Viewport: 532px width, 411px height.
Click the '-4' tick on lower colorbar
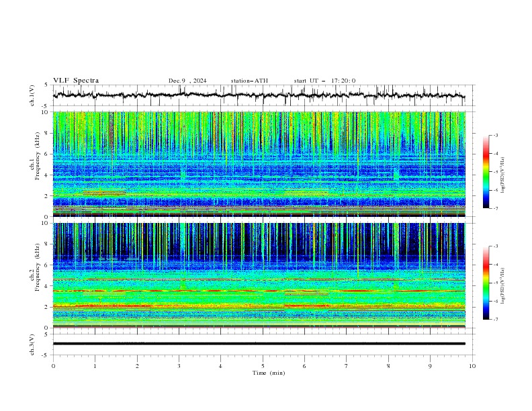(x=495, y=265)
